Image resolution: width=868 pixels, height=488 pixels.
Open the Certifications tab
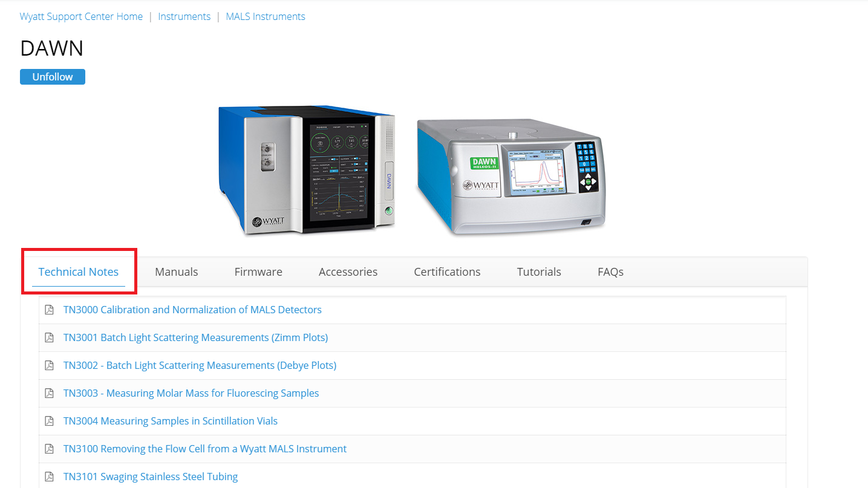click(x=447, y=272)
